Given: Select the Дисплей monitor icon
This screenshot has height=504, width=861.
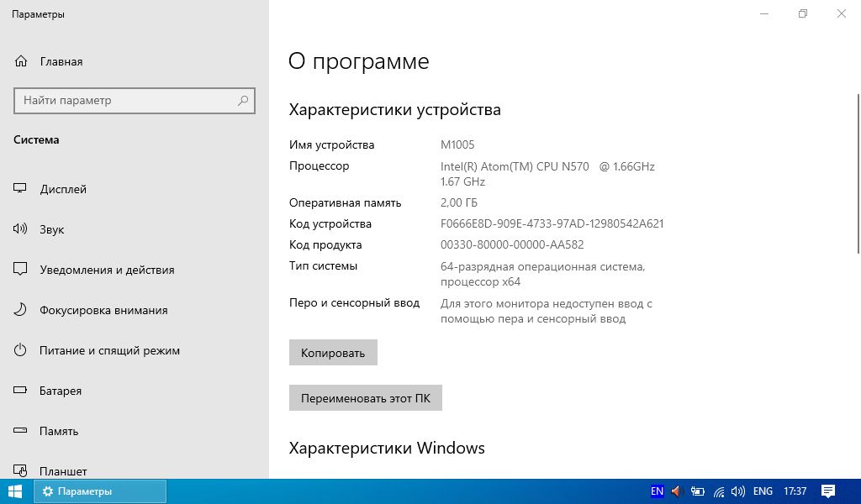Looking at the screenshot, I should [20, 189].
